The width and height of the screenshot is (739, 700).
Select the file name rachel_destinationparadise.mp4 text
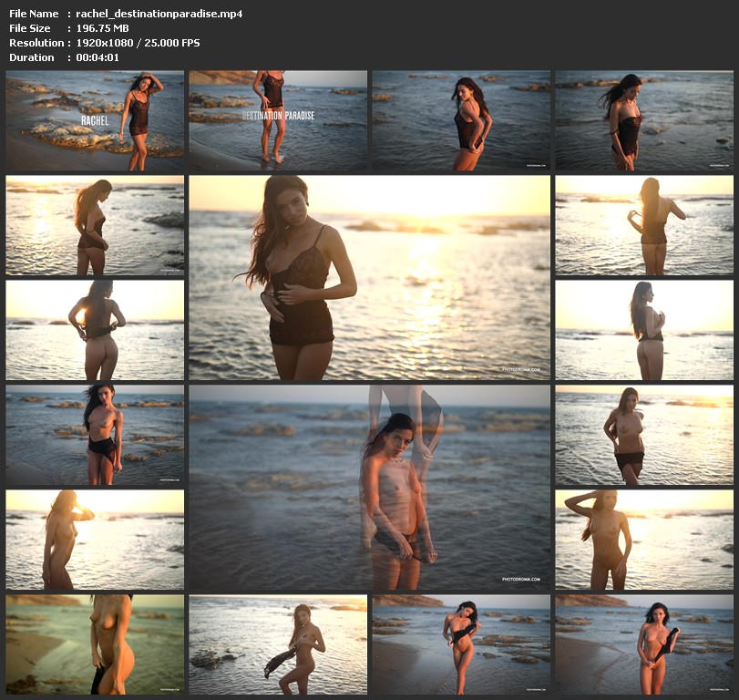pos(159,15)
